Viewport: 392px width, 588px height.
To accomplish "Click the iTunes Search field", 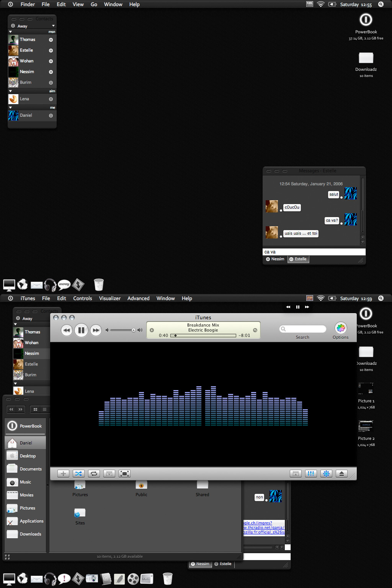I will (x=302, y=329).
